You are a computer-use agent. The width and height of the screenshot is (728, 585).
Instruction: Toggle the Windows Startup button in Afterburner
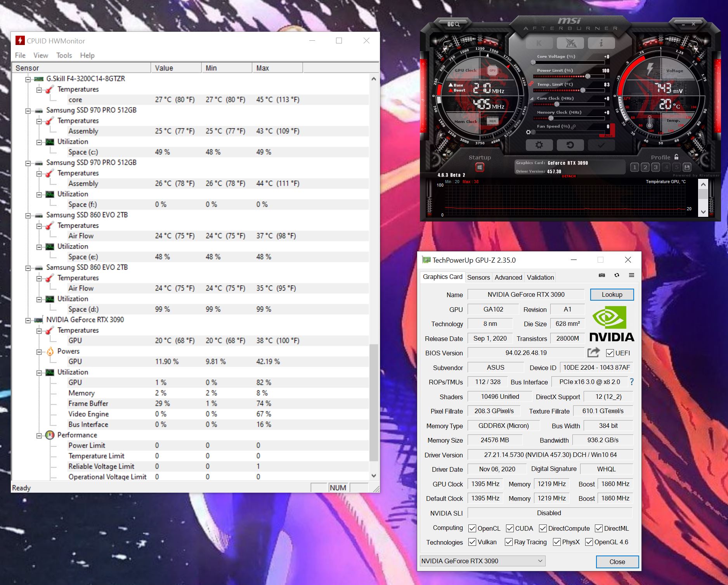[x=480, y=167]
